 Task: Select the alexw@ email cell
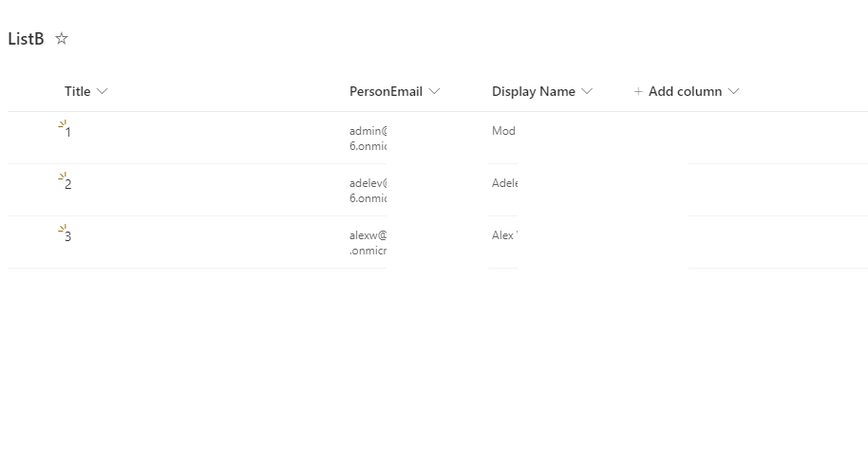coord(368,242)
